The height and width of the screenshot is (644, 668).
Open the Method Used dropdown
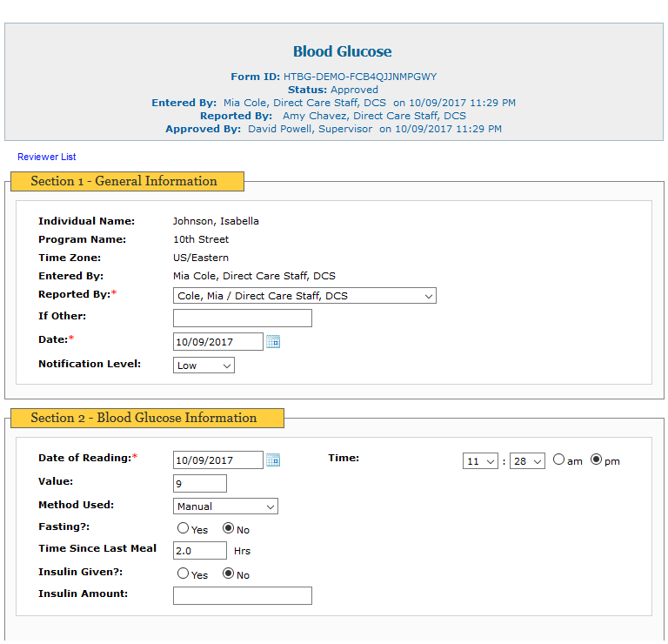tap(225, 506)
